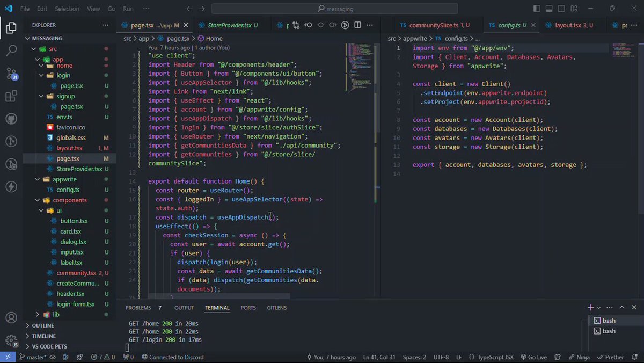Open the Extensions view icon

(x=11, y=97)
